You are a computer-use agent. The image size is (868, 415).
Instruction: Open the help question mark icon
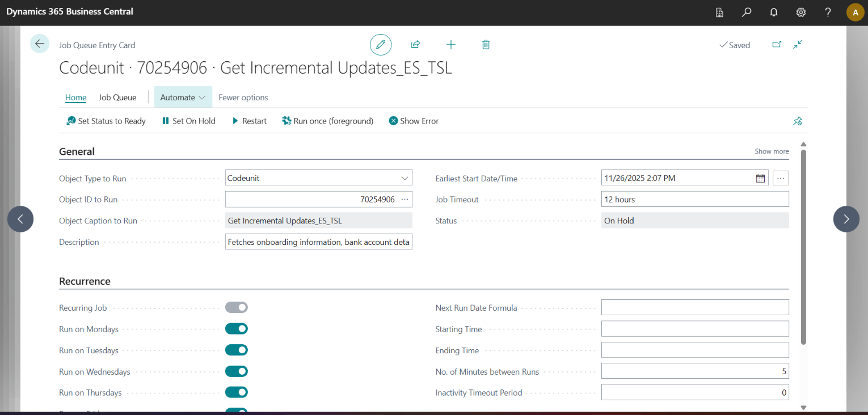828,12
